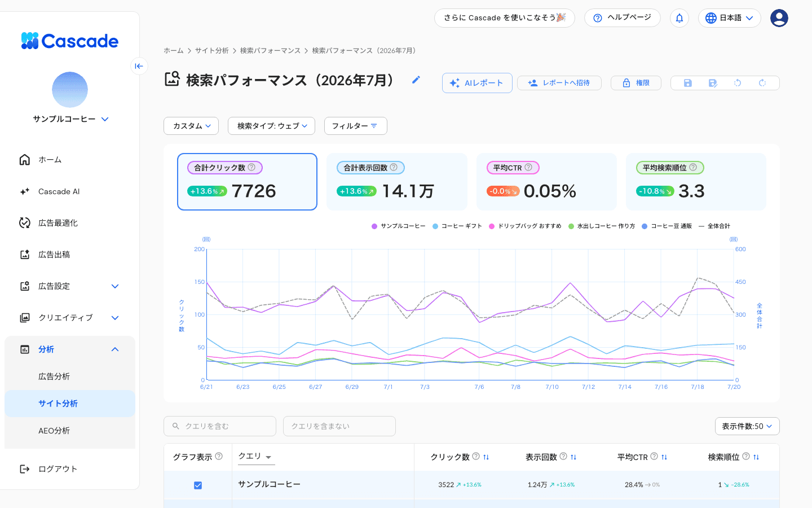The width and height of the screenshot is (812, 508).
Task: Open the ヘルプページ link
Action: click(622, 18)
